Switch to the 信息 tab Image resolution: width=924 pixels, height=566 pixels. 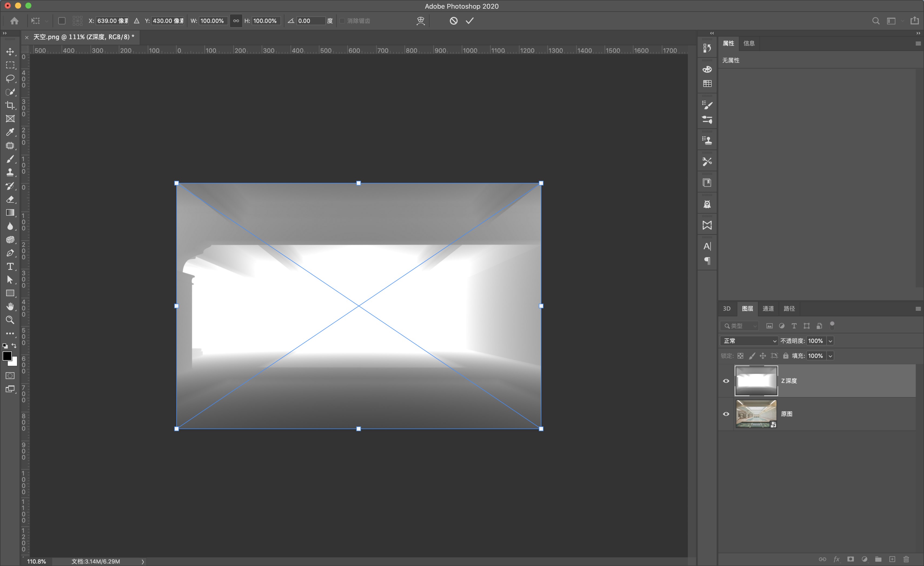(749, 43)
